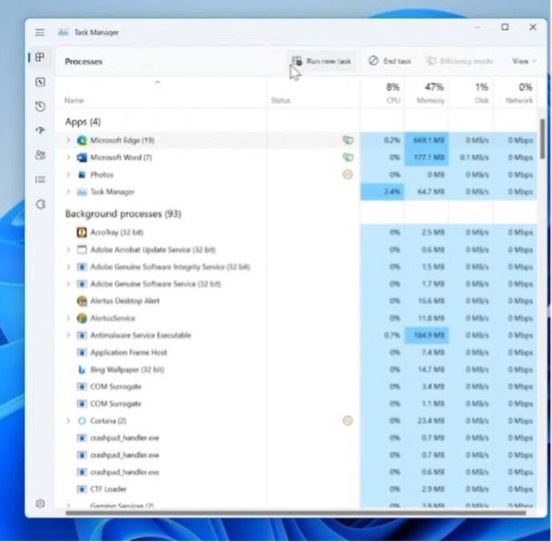Click Antimalware Service memory value 184.9 MB
The height and width of the screenshot is (542, 552).
pos(428,335)
